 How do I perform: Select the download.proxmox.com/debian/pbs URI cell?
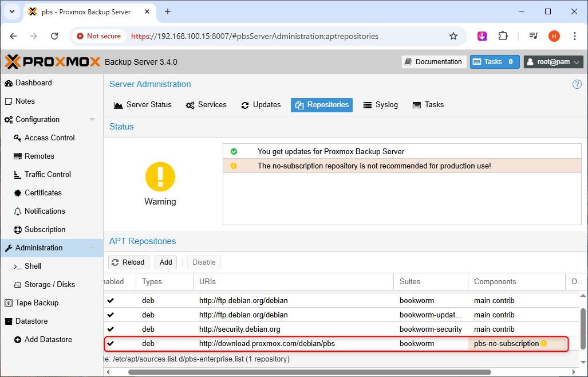293,344
